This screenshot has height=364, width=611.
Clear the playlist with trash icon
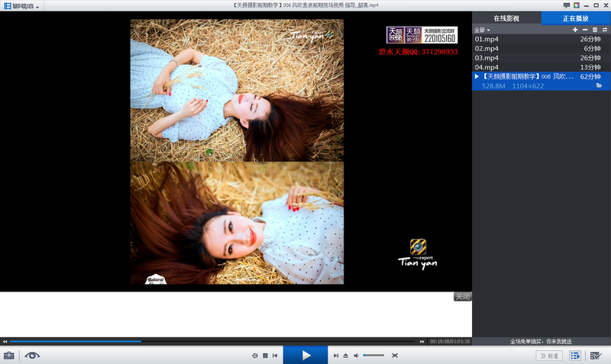pos(595,30)
